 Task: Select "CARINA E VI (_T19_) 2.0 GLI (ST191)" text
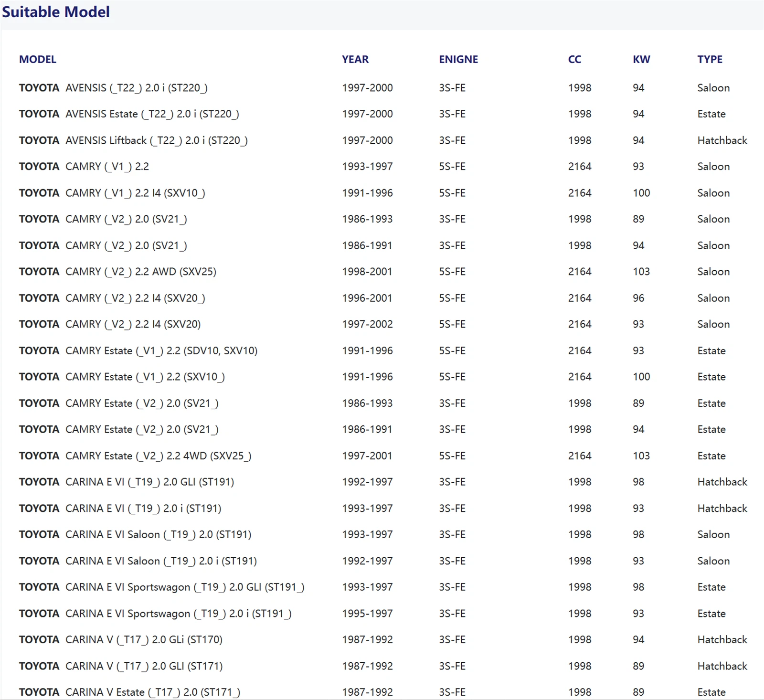150,482
